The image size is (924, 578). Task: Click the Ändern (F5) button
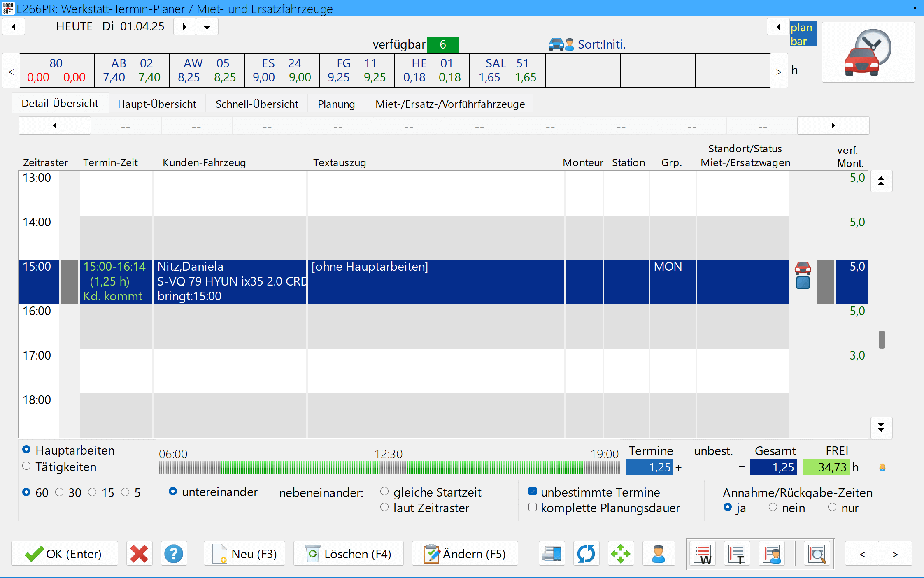click(465, 554)
